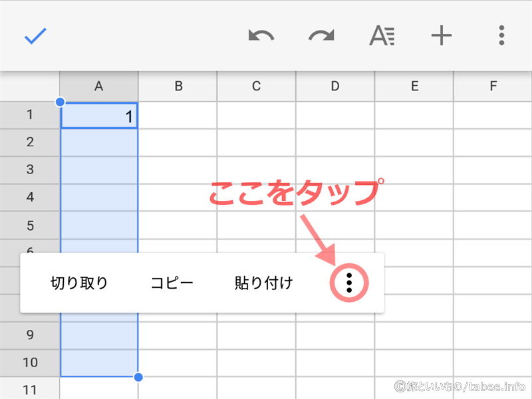Image resolution: width=532 pixels, height=399 pixels.
Task: Select row 5 header
Action: 30,225
